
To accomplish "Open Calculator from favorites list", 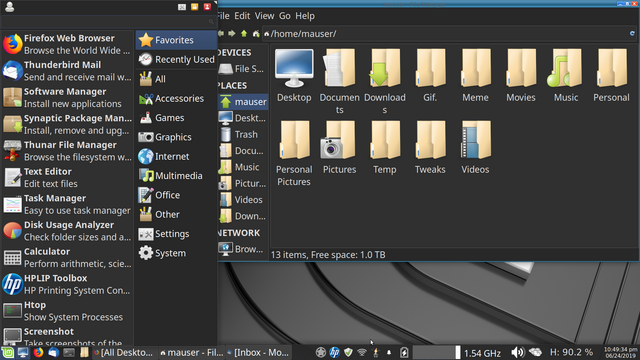I will (x=67, y=258).
